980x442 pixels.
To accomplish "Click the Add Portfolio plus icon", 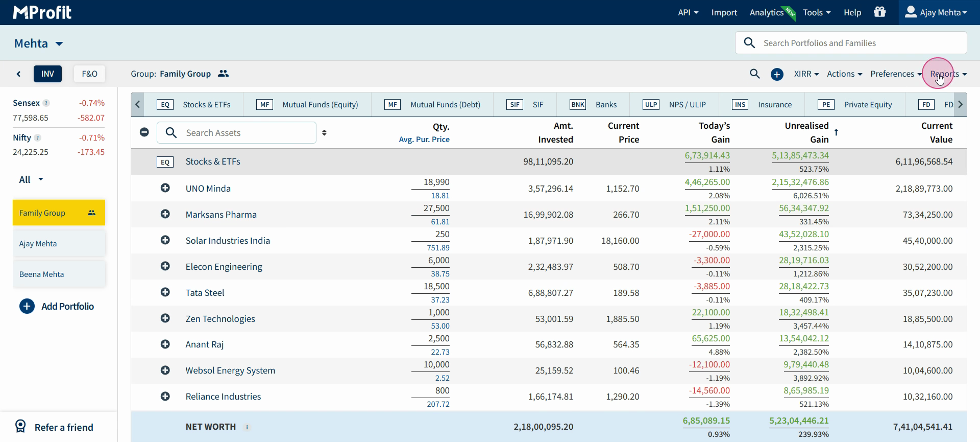I will pyautogui.click(x=27, y=306).
